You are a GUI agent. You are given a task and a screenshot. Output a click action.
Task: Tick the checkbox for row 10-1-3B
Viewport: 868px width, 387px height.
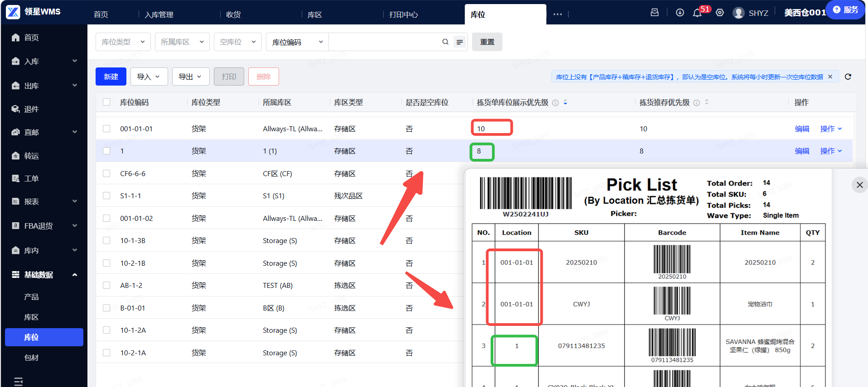pos(106,240)
